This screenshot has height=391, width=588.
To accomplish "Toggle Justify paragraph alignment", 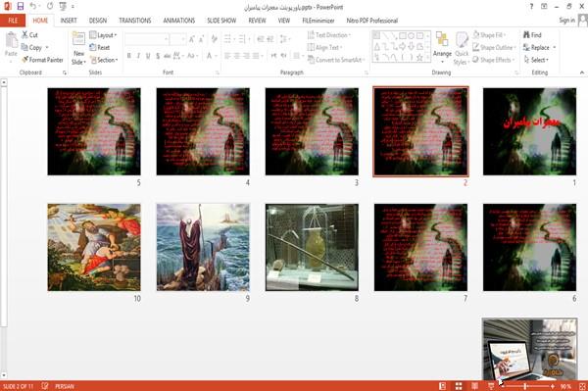I will click(256, 56).
